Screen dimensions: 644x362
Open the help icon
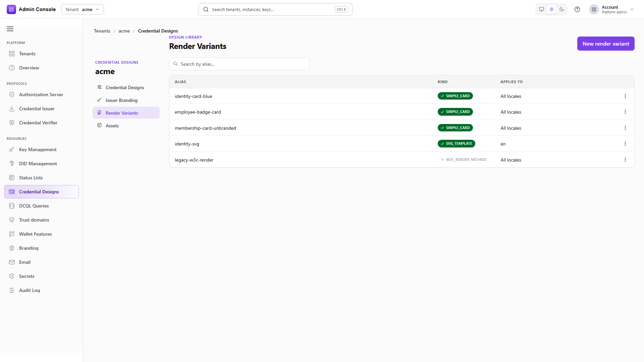point(577,9)
